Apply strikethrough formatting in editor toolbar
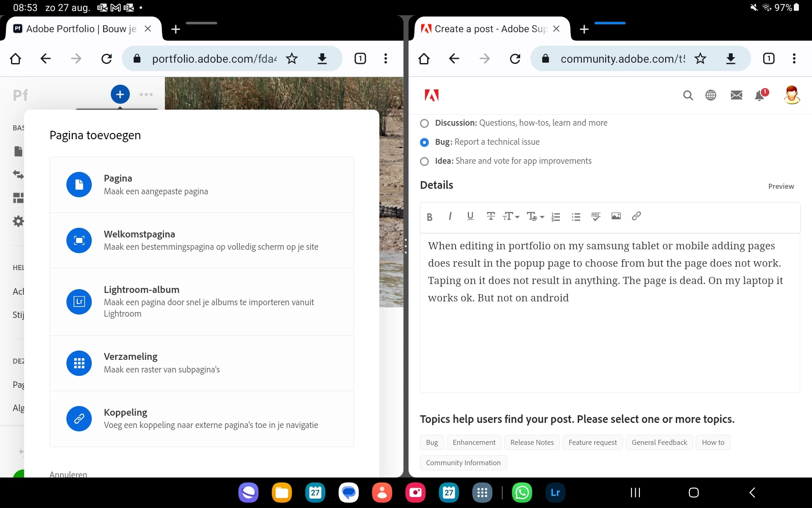This screenshot has height=508, width=812. 491,216
